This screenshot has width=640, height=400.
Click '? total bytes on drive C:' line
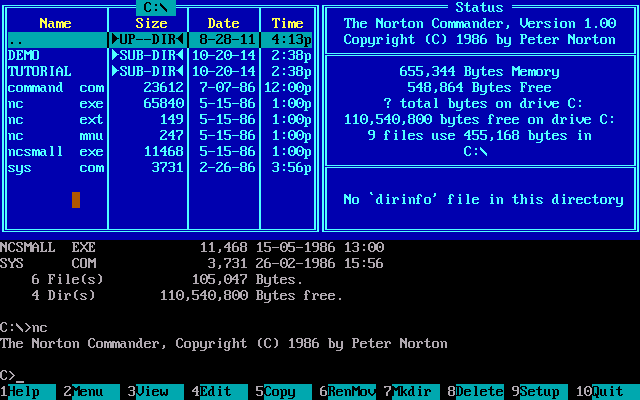pos(484,104)
